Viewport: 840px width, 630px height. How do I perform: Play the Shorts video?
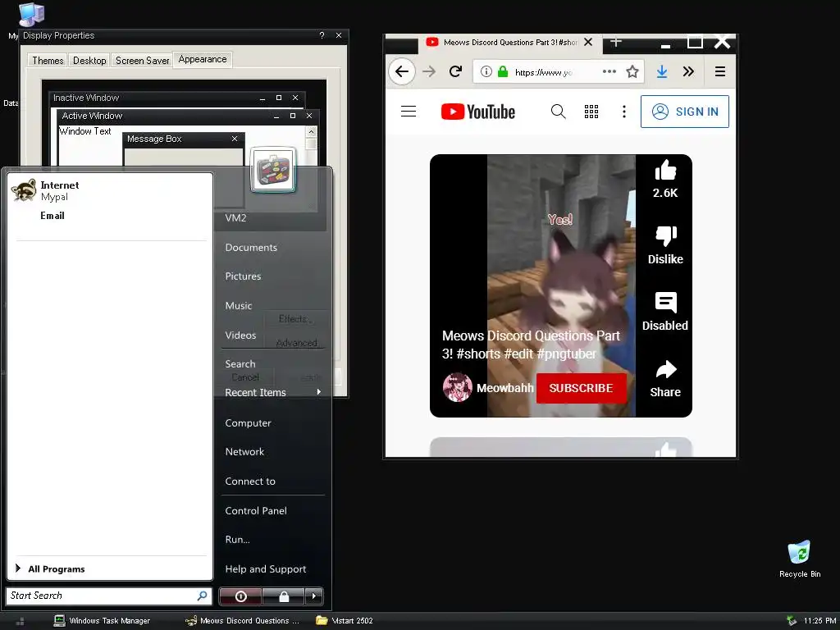561,285
